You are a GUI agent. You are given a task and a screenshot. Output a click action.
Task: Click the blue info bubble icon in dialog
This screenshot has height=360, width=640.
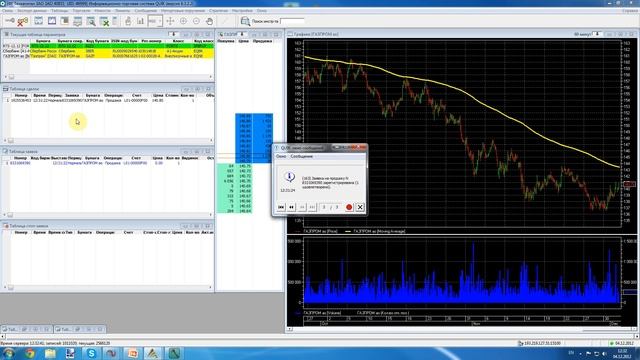(x=289, y=176)
